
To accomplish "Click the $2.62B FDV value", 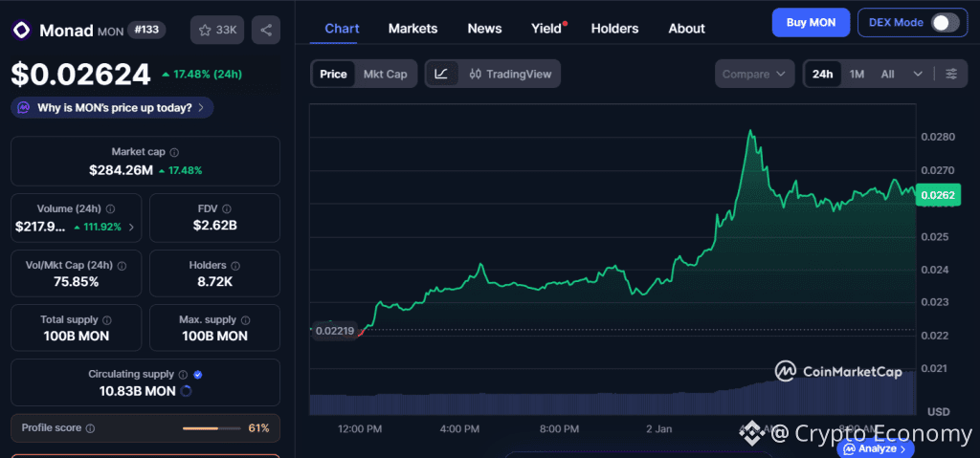I will point(214,226).
